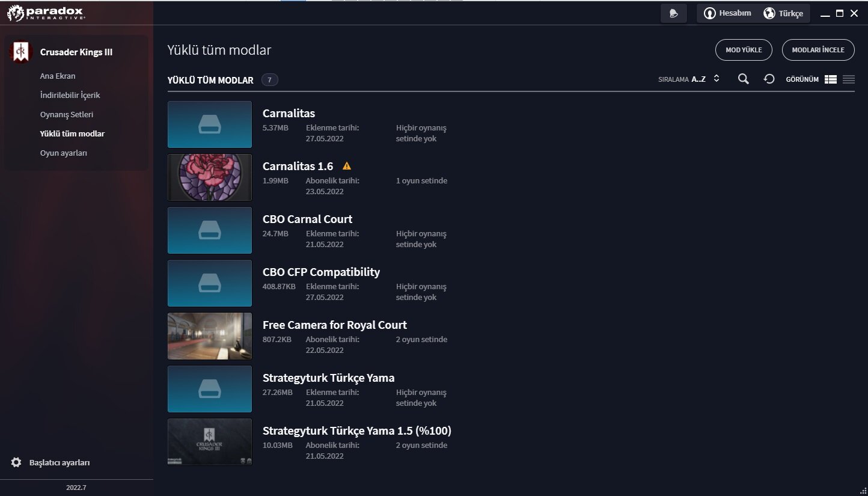Open Strategyturk Türkçe Yama 1.5 (%100) title
This screenshot has height=496, width=868.
click(x=357, y=431)
